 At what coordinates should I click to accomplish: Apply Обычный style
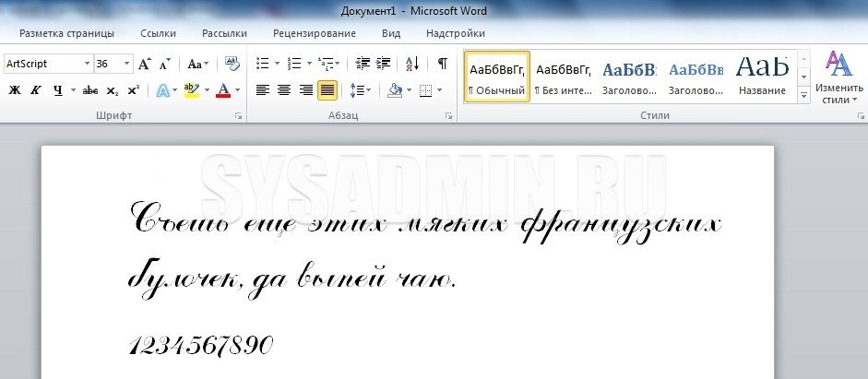click(x=496, y=77)
